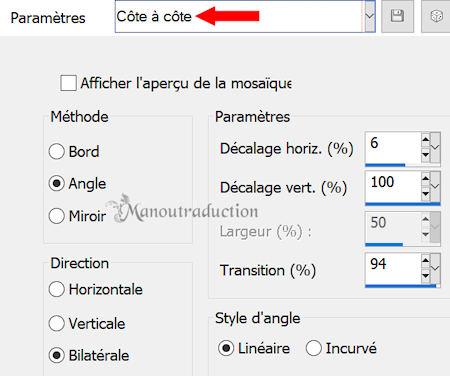This screenshot has height=376, width=450.
Task: Open Décalage vert. slider dropdown arrow
Action: coord(435,186)
